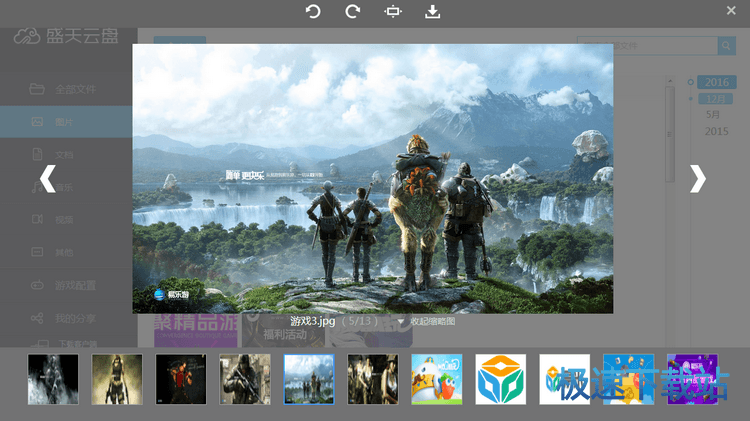This screenshot has width=750, height=421.
Task: Rotate the image clockwise
Action: (353, 11)
